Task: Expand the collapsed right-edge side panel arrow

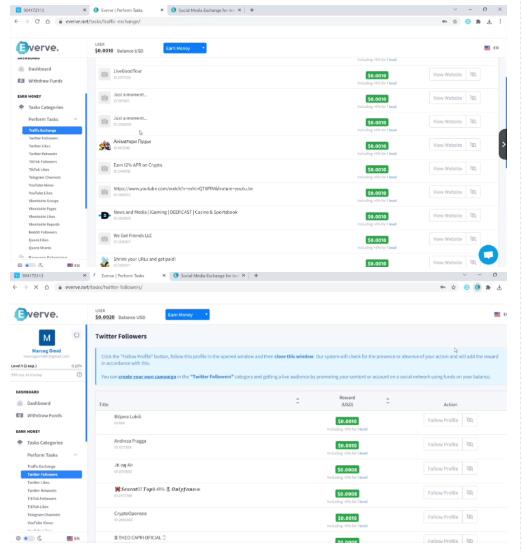Action: [x=503, y=144]
